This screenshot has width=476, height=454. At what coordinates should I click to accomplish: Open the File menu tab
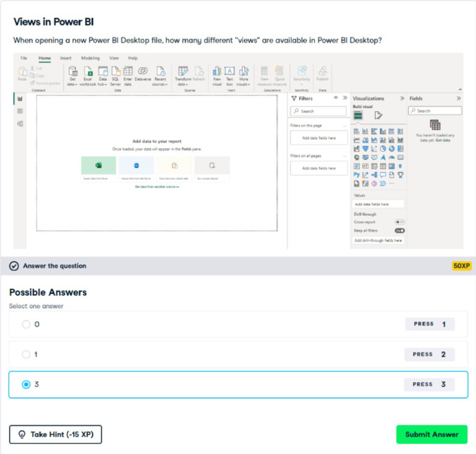click(x=24, y=58)
